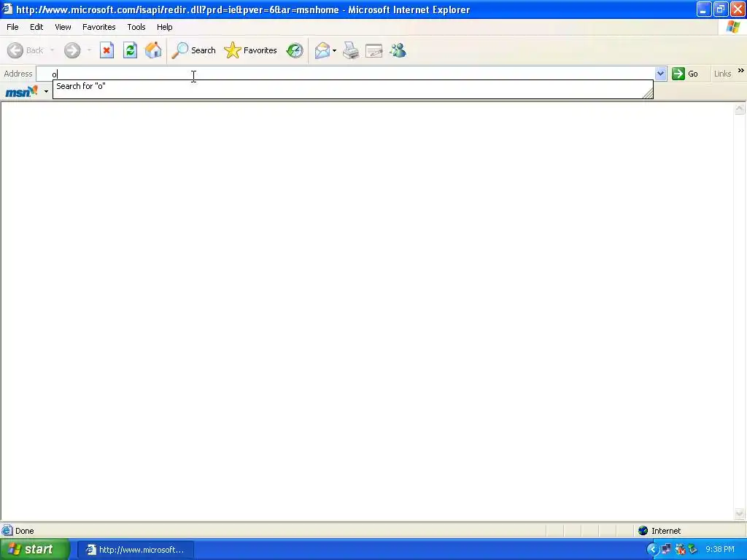Expand hidden tray icons arrow

pyautogui.click(x=653, y=549)
